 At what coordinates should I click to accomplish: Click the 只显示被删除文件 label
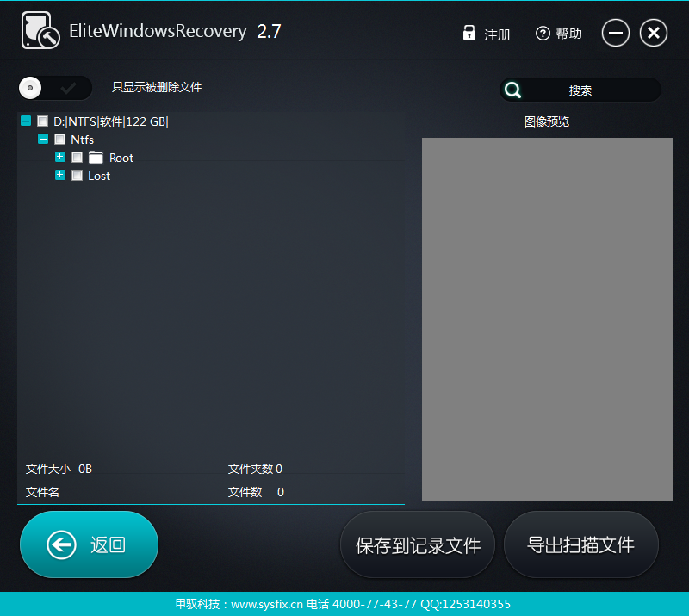tap(157, 87)
